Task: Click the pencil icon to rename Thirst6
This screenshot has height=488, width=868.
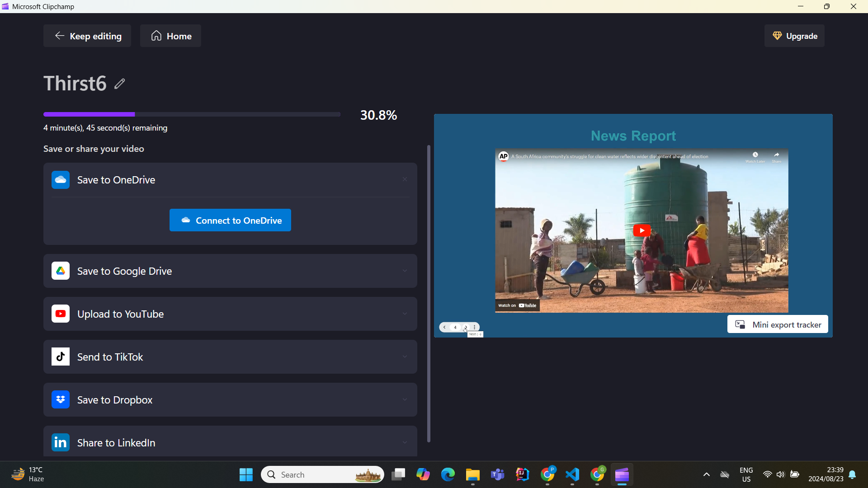Action: (119, 84)
